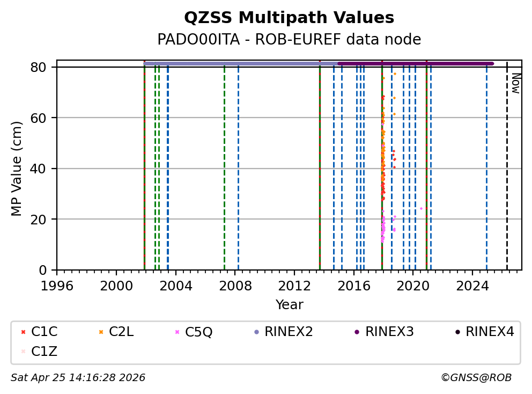Click the PADO00ITA station subtitle
The image size is (532, 394).
[x=289, y=40]
